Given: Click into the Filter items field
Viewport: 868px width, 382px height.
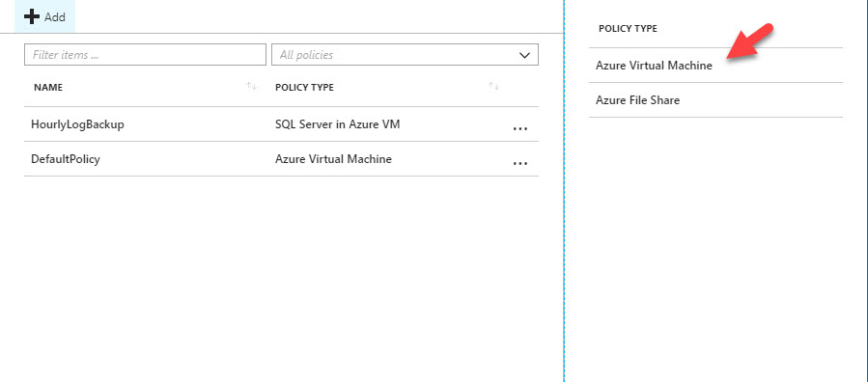Looking at the screenshot, I should pyautogui.click(x=145, y=55).
